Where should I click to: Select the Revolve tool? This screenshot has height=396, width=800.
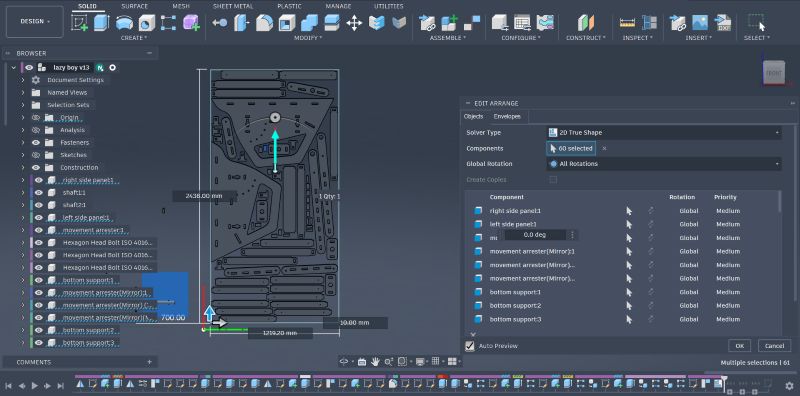pos(124,22)
